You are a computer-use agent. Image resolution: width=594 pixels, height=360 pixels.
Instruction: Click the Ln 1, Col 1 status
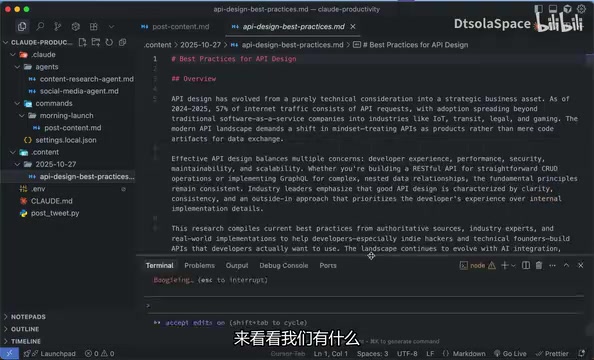[x=330, y=354]
